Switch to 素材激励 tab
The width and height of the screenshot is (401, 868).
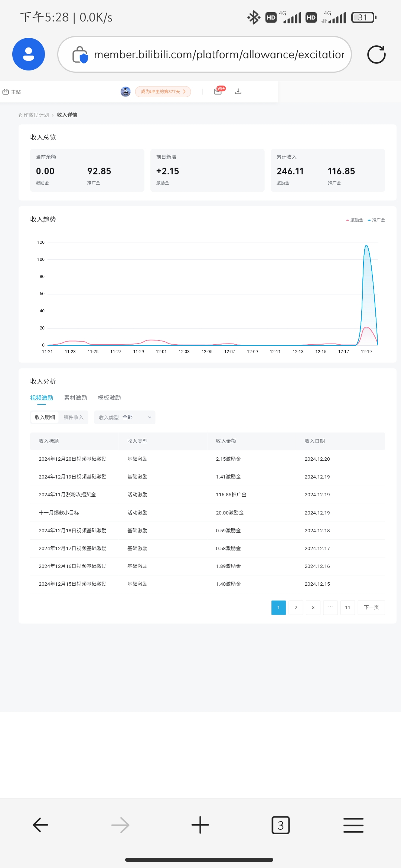tap(75, 398)
